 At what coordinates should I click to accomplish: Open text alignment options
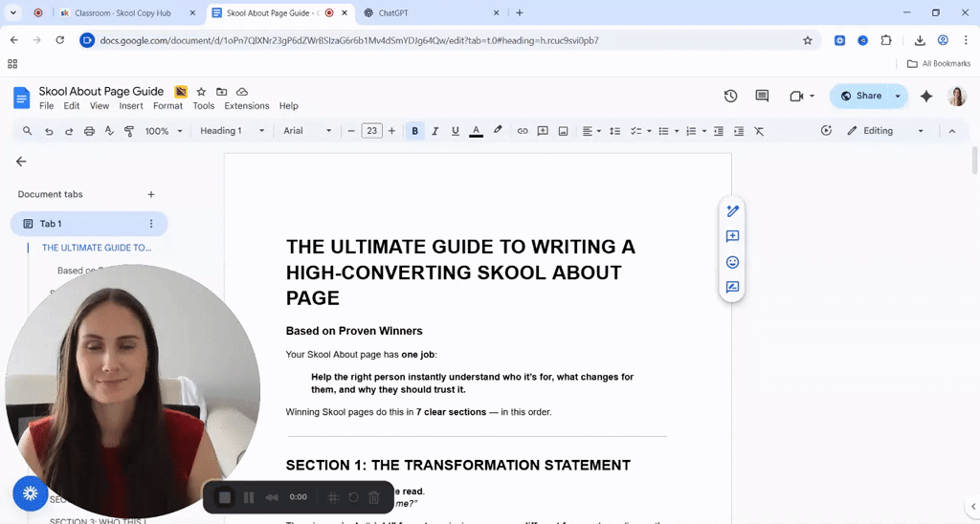tap(591, 131)
